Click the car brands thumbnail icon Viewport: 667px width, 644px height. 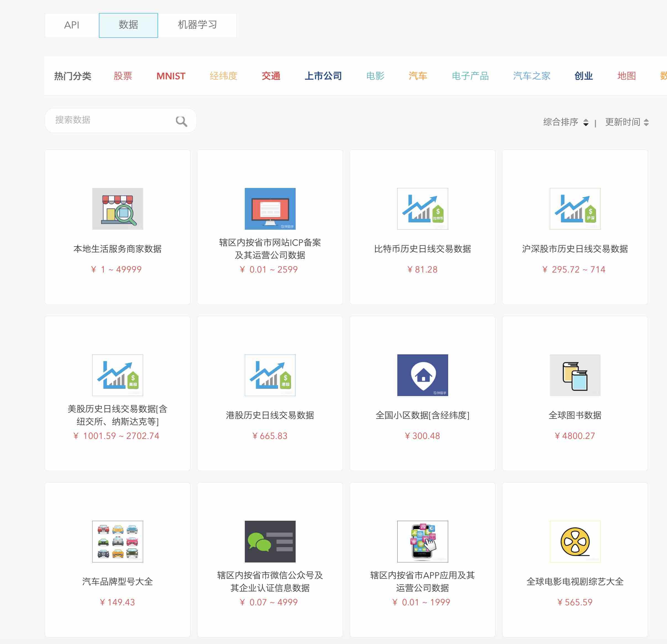tap(117, 541)
